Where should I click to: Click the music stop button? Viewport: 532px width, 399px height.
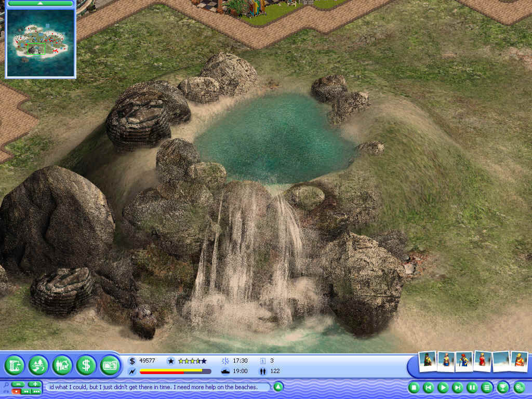pos(414,388)
